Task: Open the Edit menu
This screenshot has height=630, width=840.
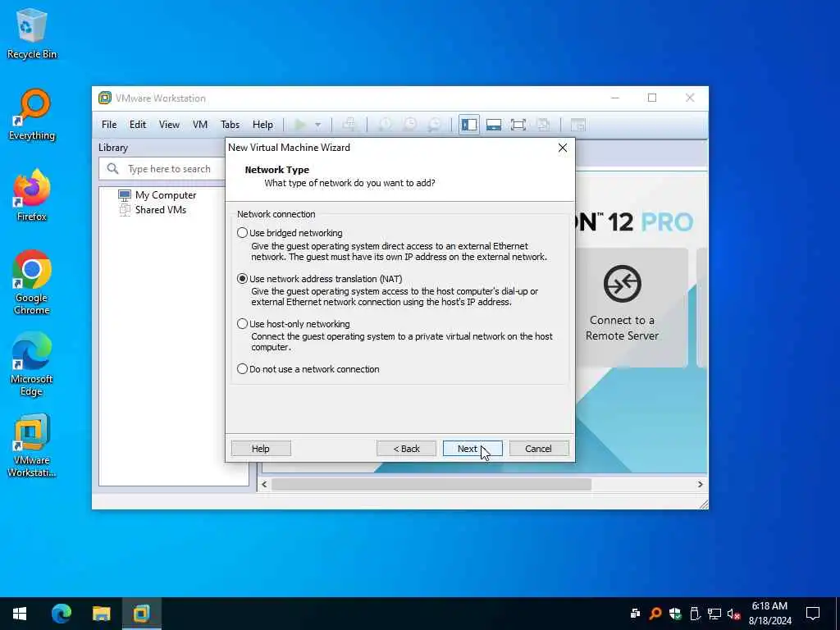Action: pyautogui.click(x=138, y=125)
